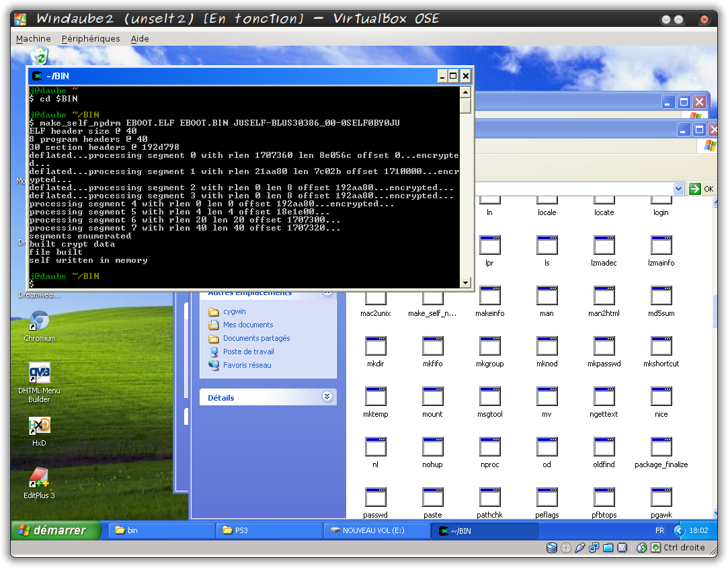The width and height of the screenshot is (728, 570).
Task: Select the lzmadec file icon
Action: tap(604, 245)
